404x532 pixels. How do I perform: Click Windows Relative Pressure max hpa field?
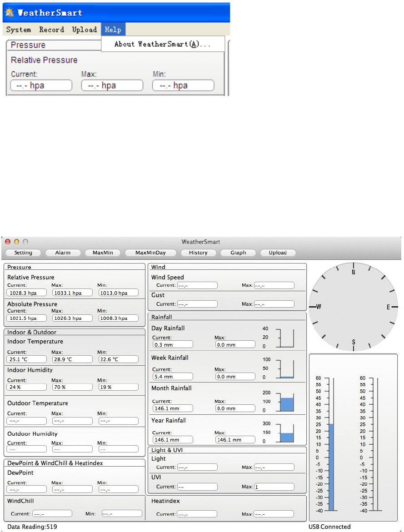[x=112, y=85]
